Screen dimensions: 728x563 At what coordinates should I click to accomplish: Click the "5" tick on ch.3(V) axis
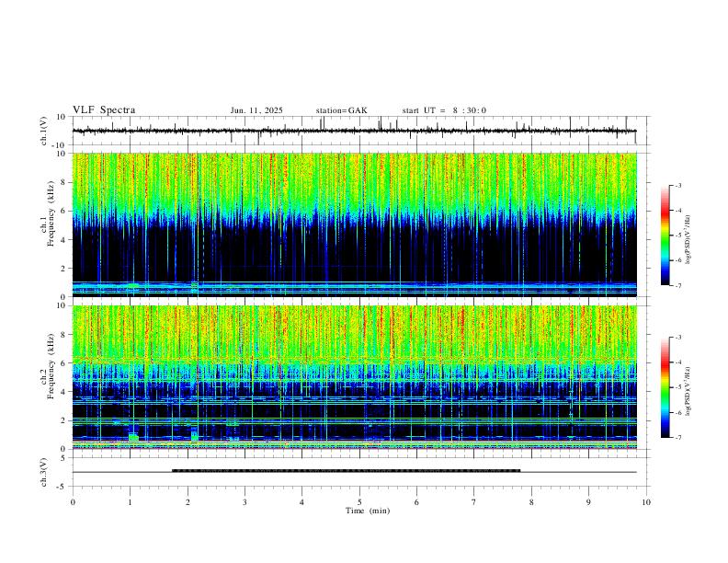click(x=63, y=457)
